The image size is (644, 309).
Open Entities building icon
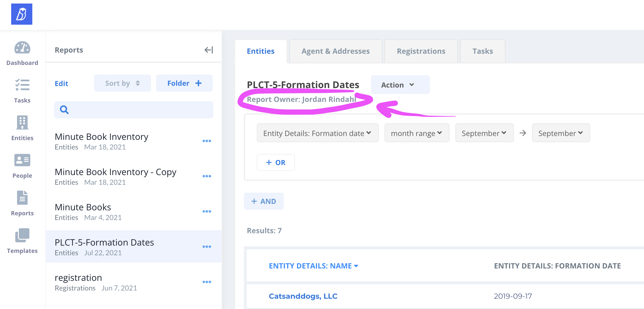click(22, 122)
